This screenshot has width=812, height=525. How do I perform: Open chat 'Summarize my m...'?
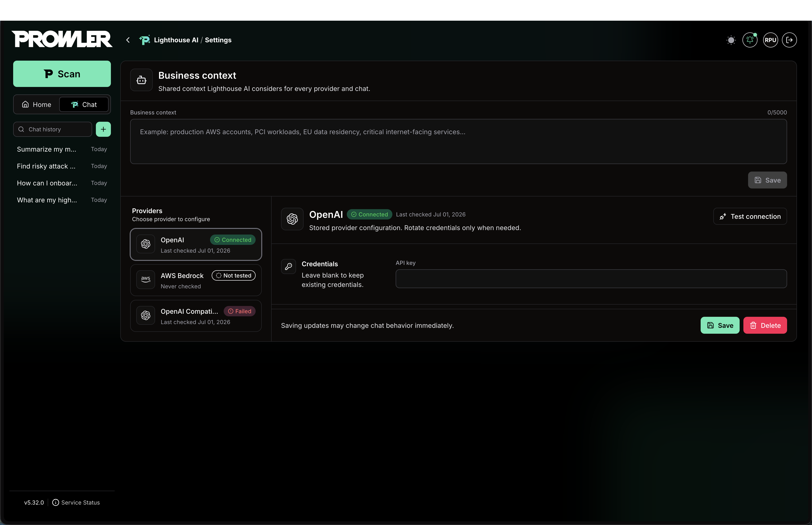click(62, 149)
